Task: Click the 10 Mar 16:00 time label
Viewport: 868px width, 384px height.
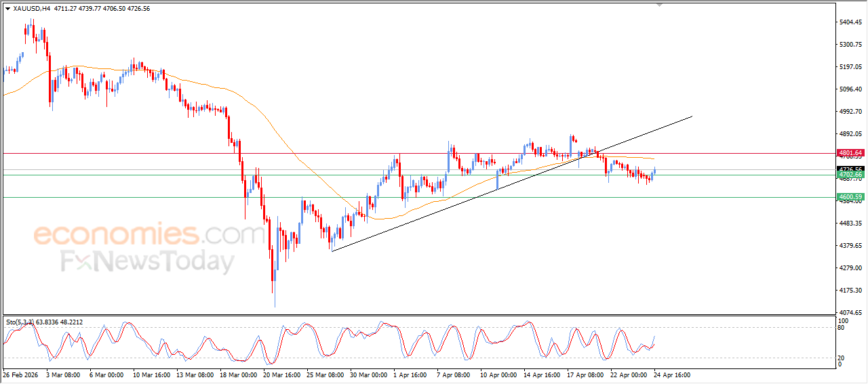Action: coord(152,374)
